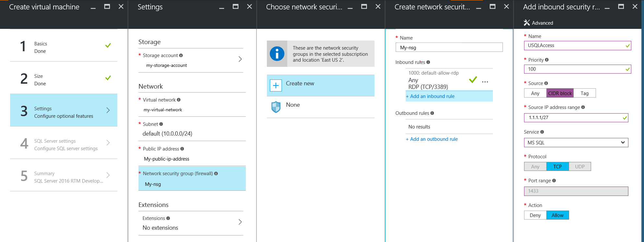Expand step 4 SQL Server settings chevron
Screen dimensions: 644x242
point(108,143)
